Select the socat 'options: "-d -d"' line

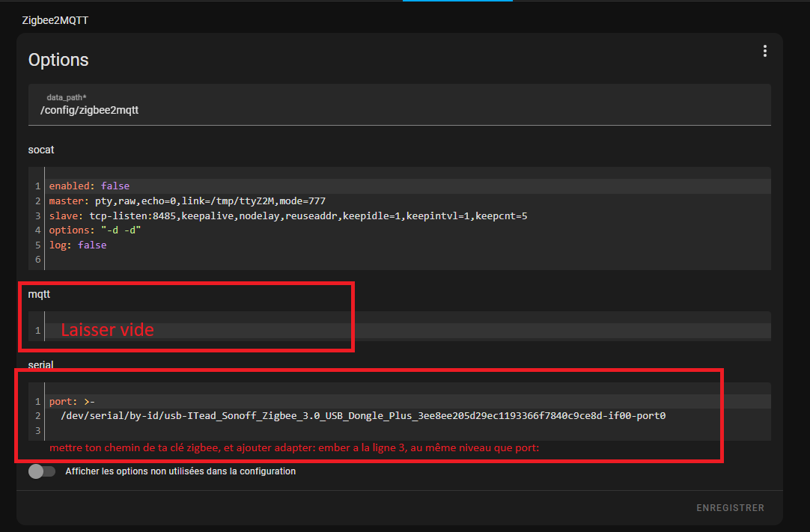[95, 230]
